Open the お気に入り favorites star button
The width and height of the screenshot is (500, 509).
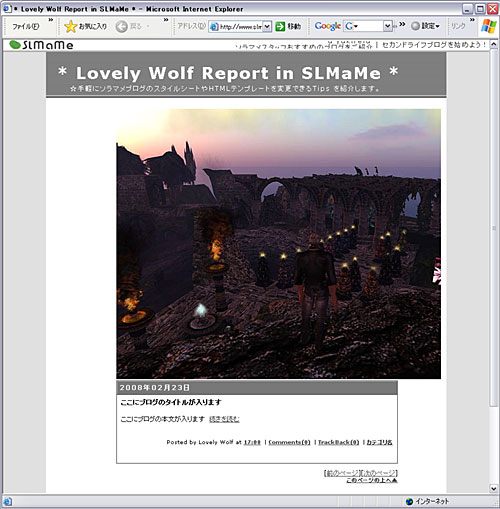pyautogui.click(x=86, y=26)
